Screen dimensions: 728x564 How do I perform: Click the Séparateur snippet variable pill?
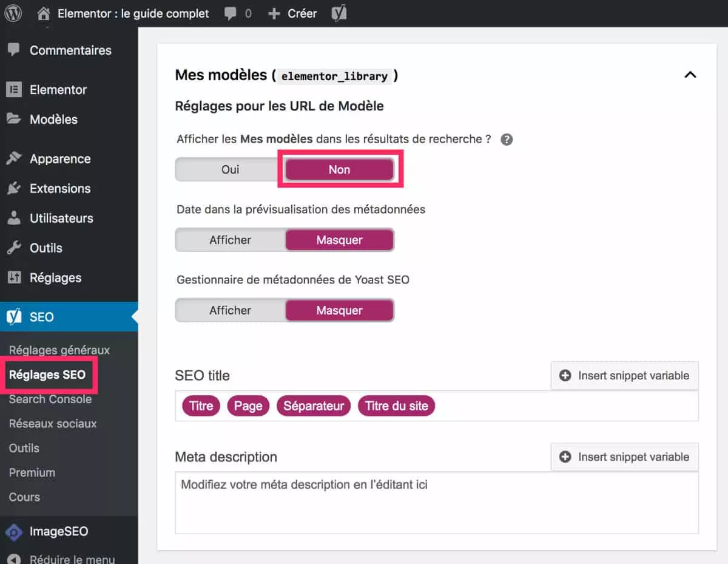[x=314, y=406]
